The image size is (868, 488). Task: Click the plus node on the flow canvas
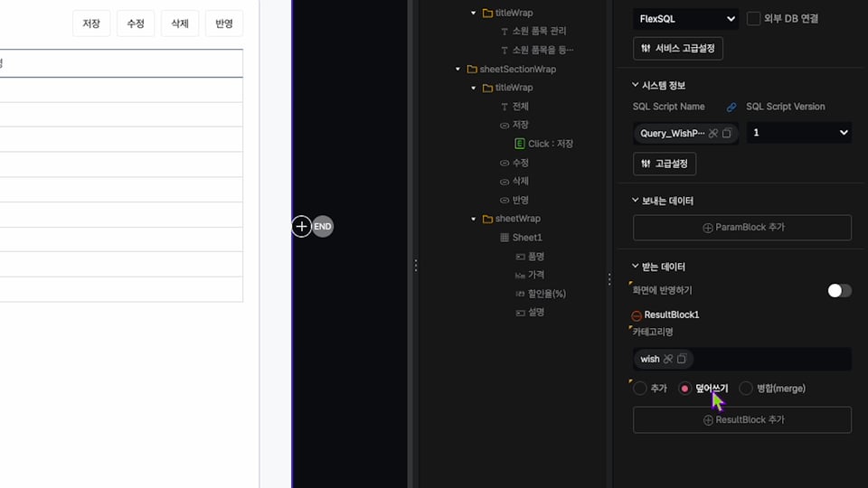point(301,226)
